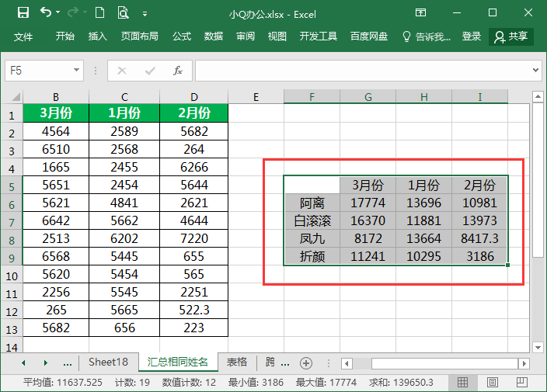
Task: Select column G header
Action: point(368,96)
